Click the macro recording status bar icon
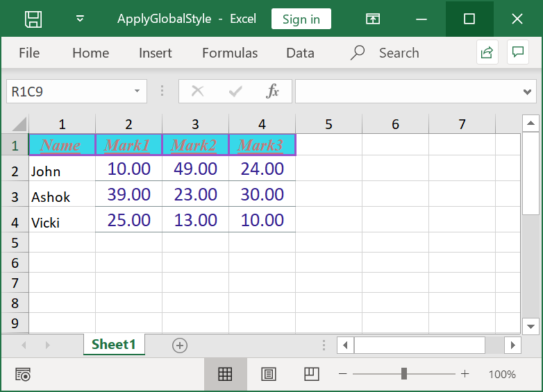Viewport: 543px width, 392px height. point(23,375)
